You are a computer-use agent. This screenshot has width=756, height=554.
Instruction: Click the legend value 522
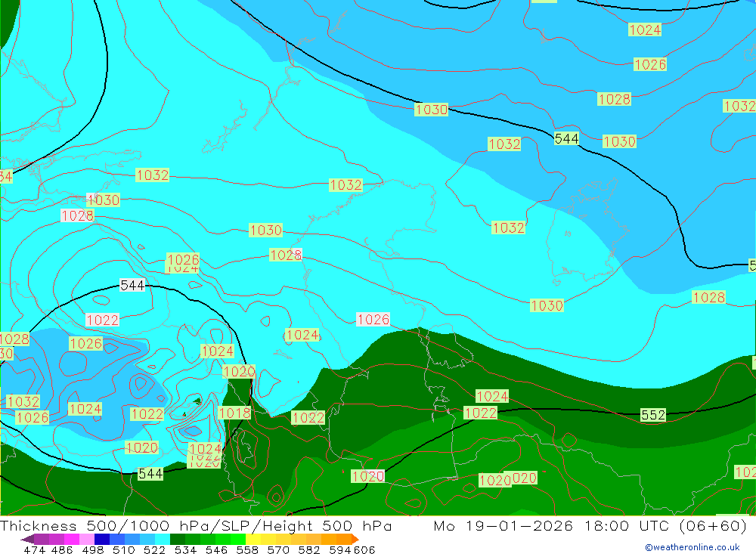[154, 549]
